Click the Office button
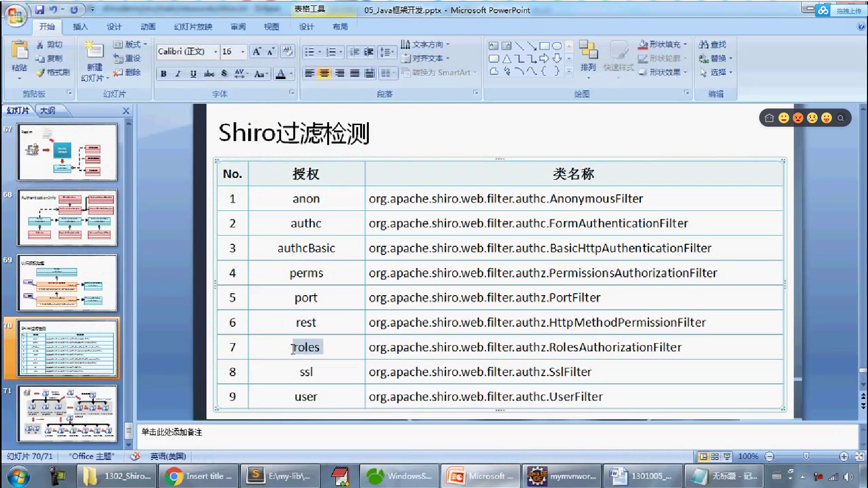This screenshot has width=868, height=488. point(15,16)
